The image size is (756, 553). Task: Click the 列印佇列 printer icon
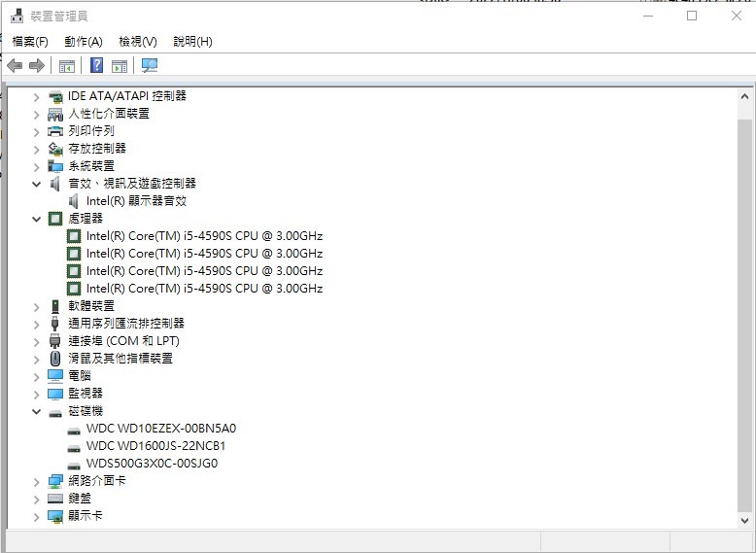point(55,131)
